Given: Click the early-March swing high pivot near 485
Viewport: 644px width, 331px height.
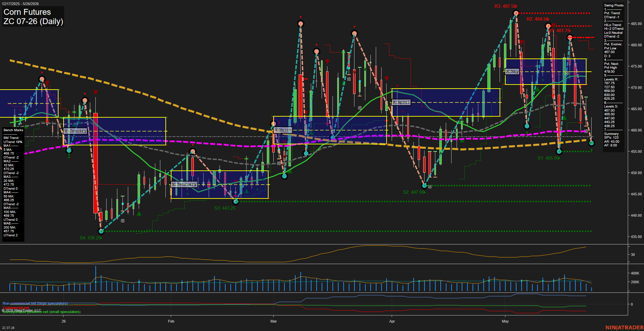Looking at the screenshot, I should (301, 24).
